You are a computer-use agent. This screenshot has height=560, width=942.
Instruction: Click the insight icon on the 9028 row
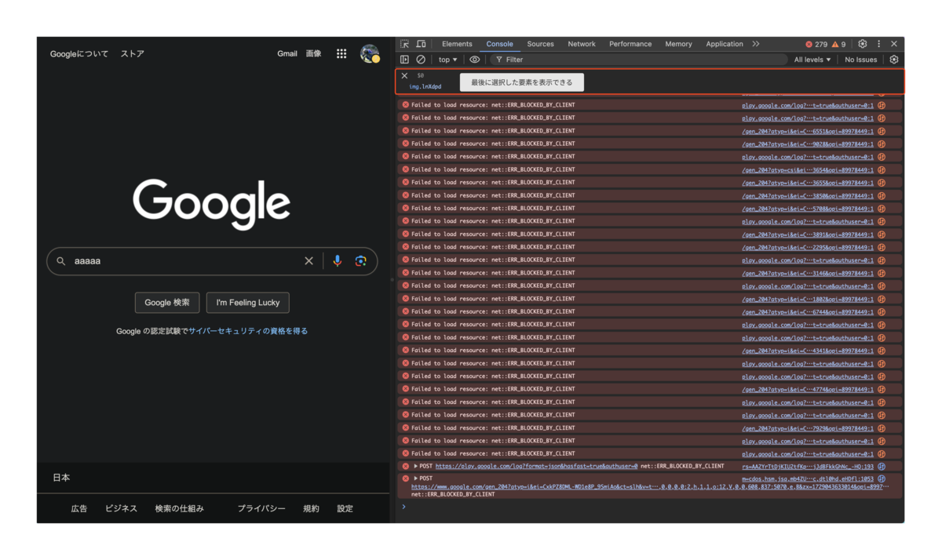pos(882,144)
